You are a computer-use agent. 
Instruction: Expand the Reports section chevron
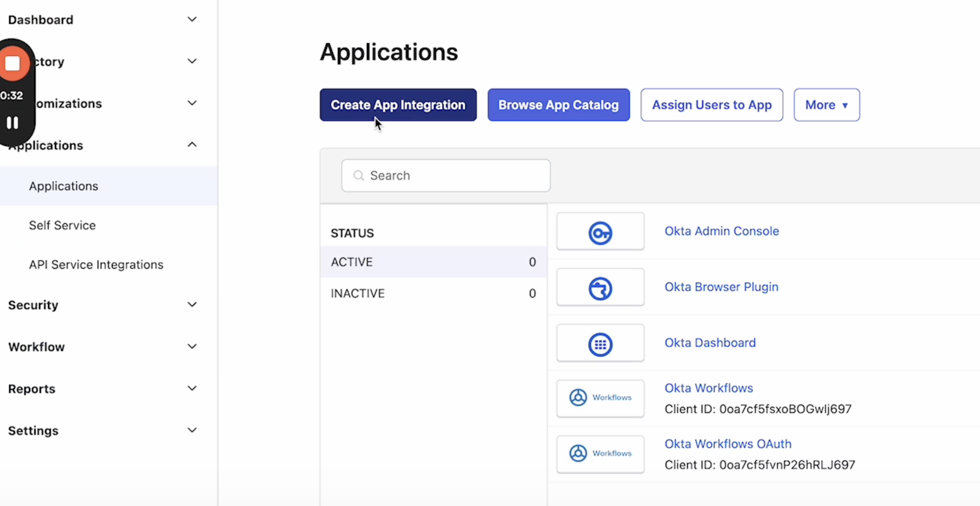pos(192,388)
